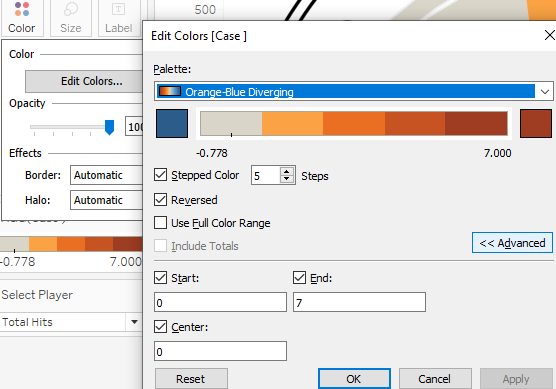This screenshot has width=556, height=389.
Task: Click the 500 axis label in the view
Action: (x=205, y=10)
